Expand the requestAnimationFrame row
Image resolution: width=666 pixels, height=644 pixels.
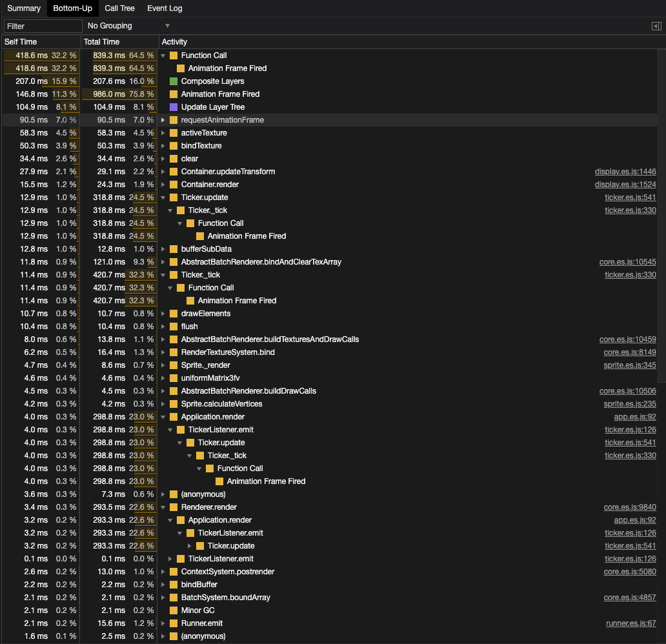(163, 120)
